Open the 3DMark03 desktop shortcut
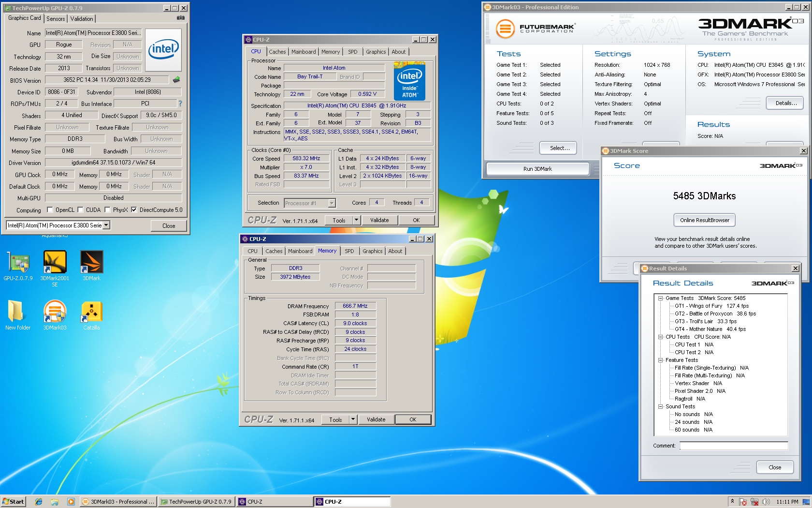Screen dimensions: 812x508 click(55, 315)
